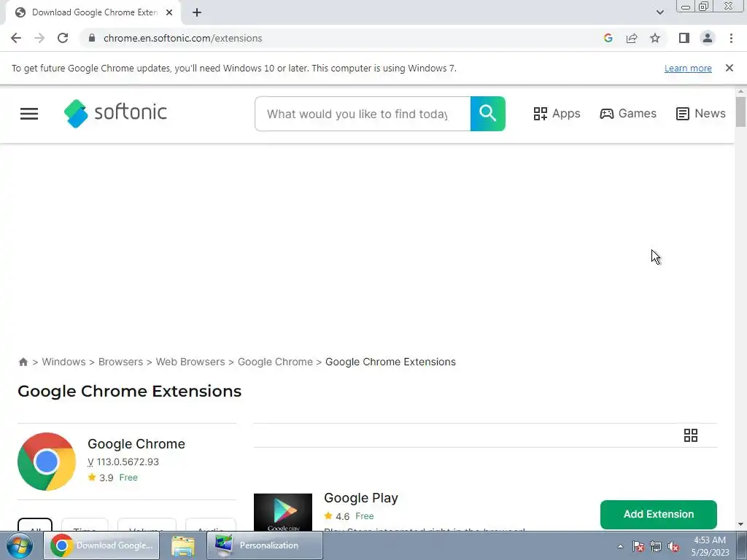Viewport: 747px width, 560px height.
Task: Click the Google Chrome logo thumbnail
Action: (x=47, y=462)
